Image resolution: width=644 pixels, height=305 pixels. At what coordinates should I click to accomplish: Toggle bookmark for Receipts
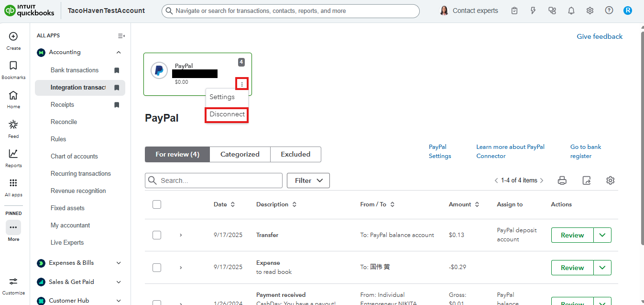(117, 105)
